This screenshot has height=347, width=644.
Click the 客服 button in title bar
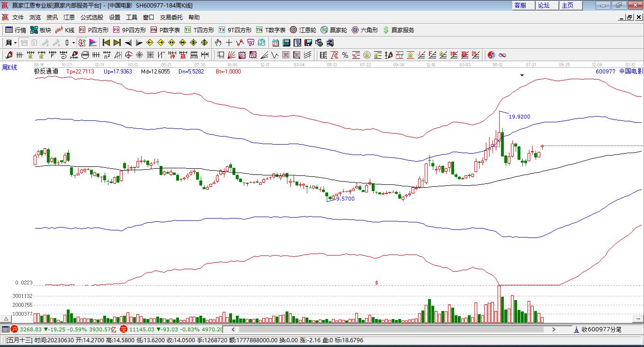coord(520,5)
